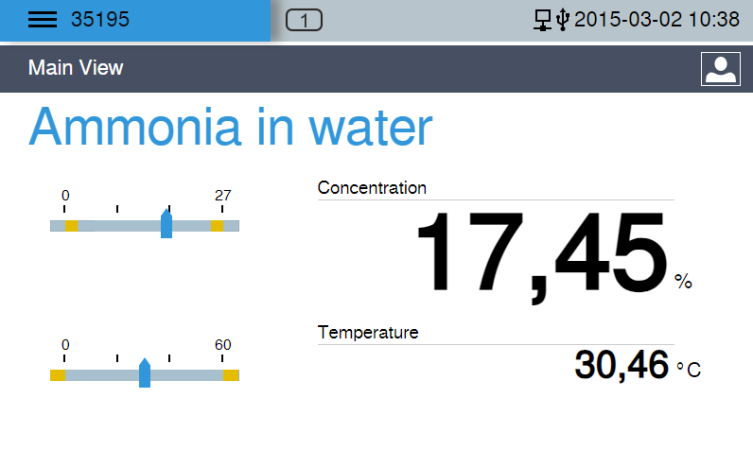This screenshot has height=450, width=753.
Task: Click the Concentration label
Action: click(x=372, y=188)
